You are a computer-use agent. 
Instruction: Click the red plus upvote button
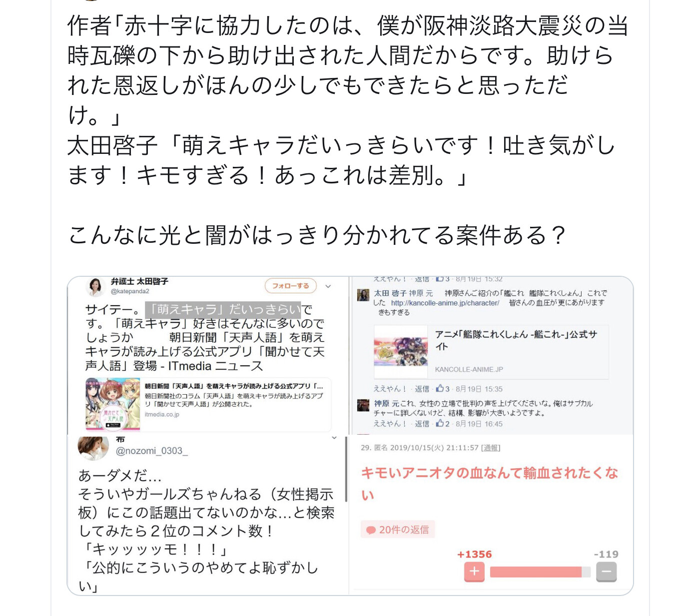coord(474,572)
